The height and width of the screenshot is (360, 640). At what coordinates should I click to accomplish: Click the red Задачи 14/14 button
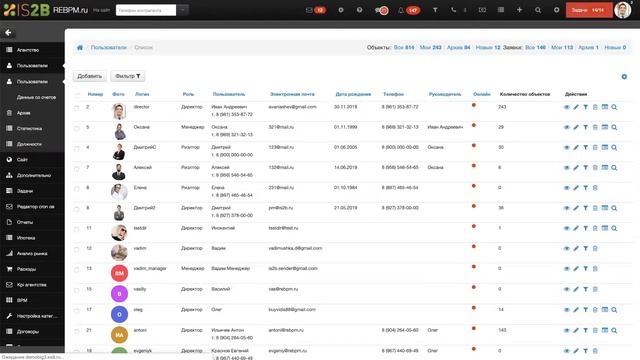tap(589, 10)
